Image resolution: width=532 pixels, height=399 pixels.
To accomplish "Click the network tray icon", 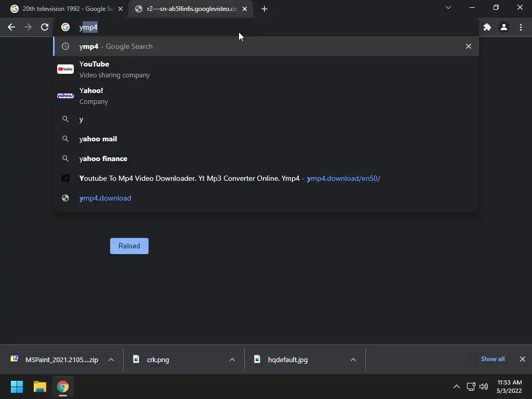I will point(471,387).
